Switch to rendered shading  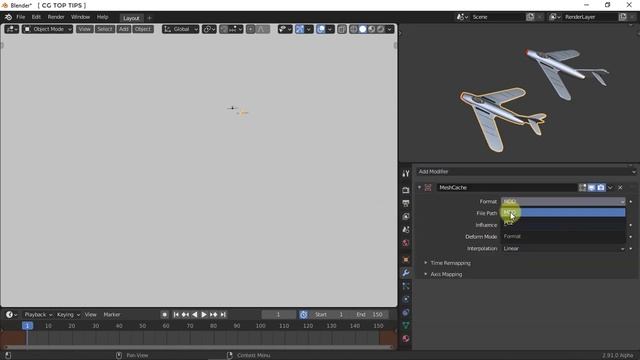380,29
